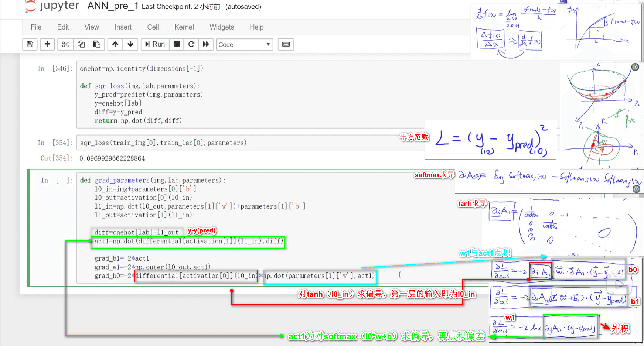Open the command palette keyboard icon
This screenshot has width=644, height=346.
tap(286, 44)
